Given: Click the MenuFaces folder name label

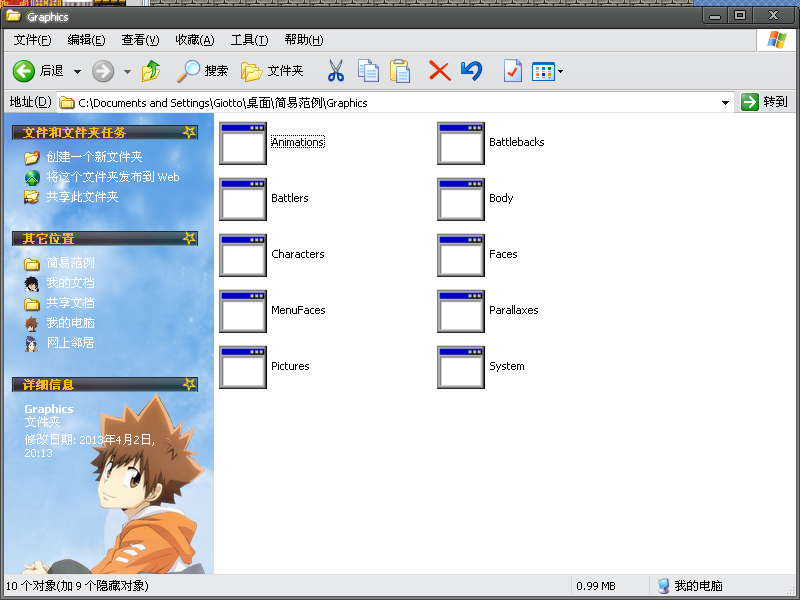Looking at the screenshot, I should coord(298,310).
